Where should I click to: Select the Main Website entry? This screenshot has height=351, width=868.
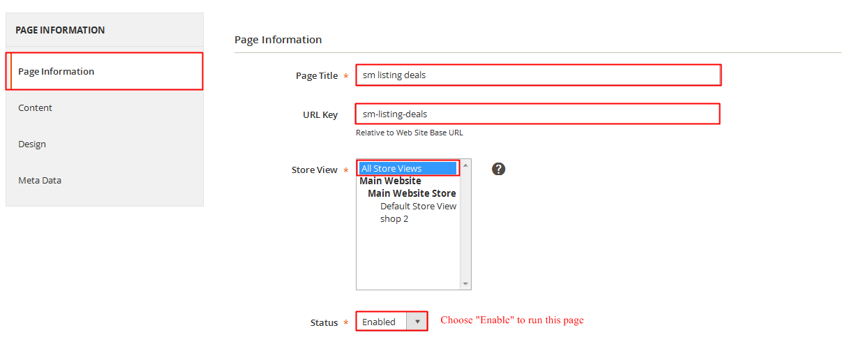coord(390,181)
